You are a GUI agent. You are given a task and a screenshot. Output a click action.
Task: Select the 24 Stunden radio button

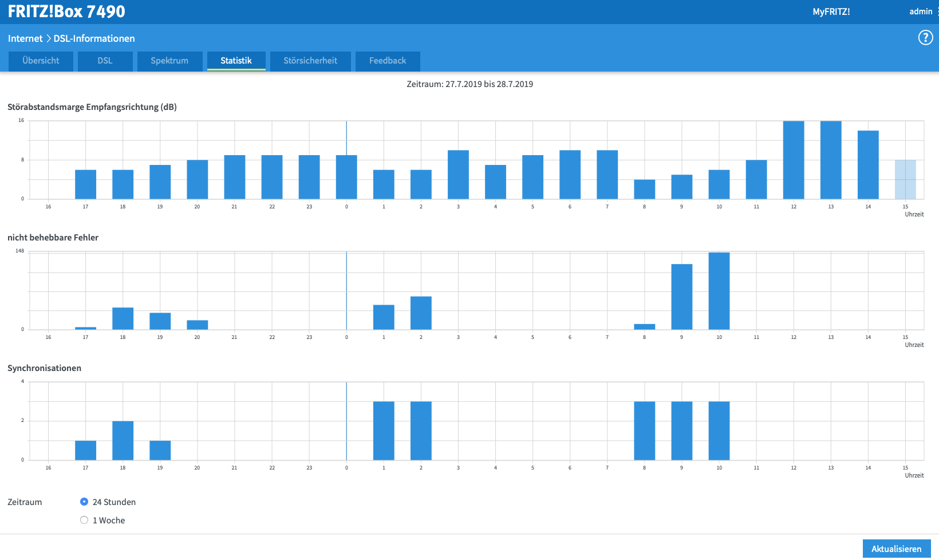pyautogui.click(x=84, y=502)
